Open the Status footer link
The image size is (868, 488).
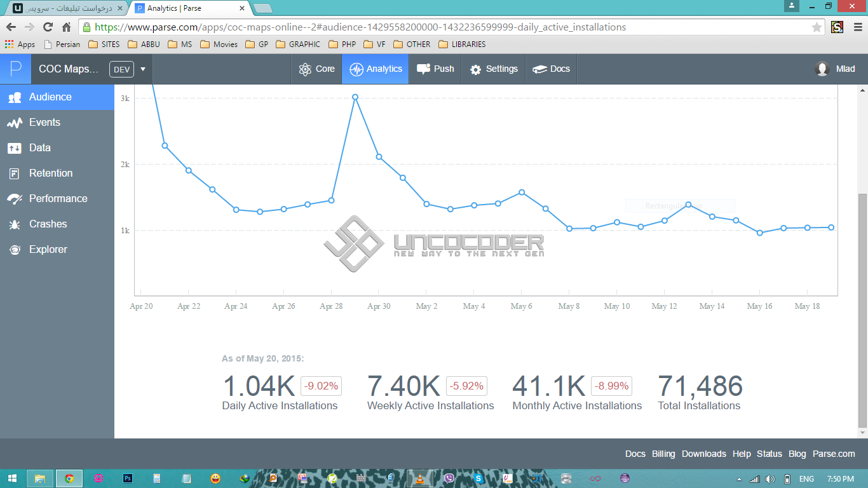click(x=770, y=454)
